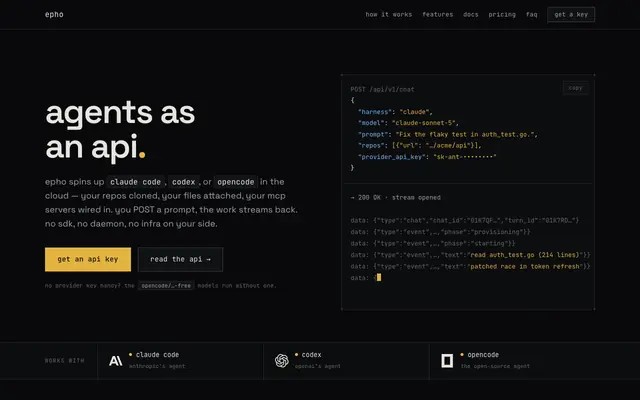The width and height of the screenshot is (640, 400).
Task: Click the opencode/…-free code tag
Action: click(x=166, y=286)
